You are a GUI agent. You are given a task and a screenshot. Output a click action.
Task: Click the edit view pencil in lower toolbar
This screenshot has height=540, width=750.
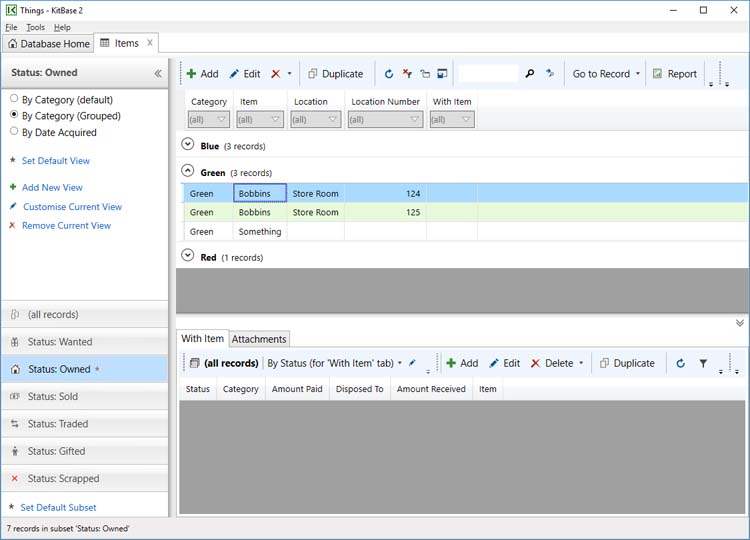coord(412,363)
